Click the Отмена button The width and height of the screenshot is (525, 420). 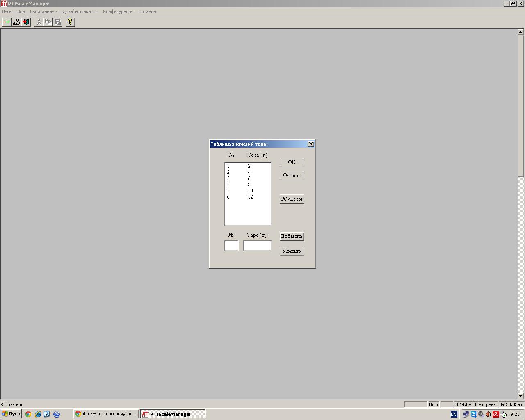292,176
